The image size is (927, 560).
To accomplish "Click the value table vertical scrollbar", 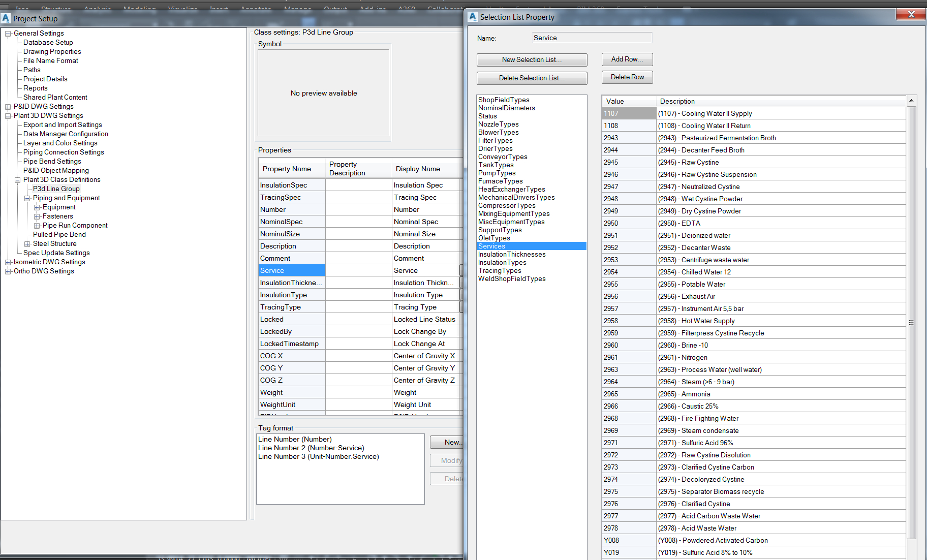I will click(x=911, y=323).
